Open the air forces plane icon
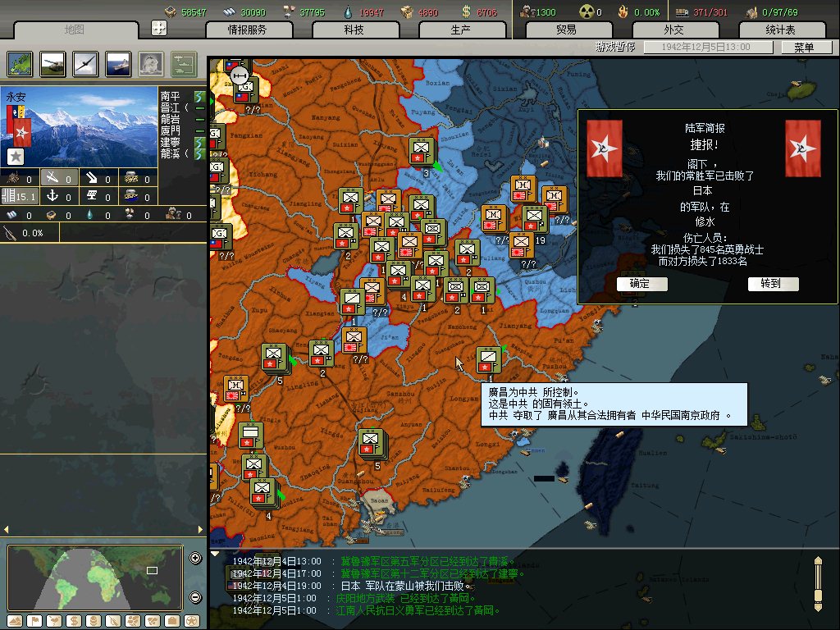 click(x=85, y=64)
